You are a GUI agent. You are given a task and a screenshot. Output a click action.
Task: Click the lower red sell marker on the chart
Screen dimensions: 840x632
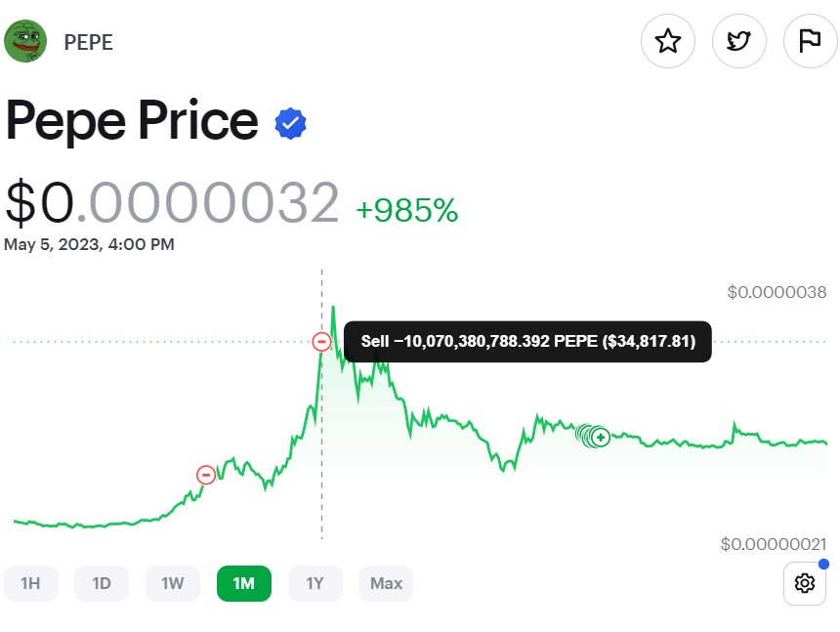(x=206, y=475)
